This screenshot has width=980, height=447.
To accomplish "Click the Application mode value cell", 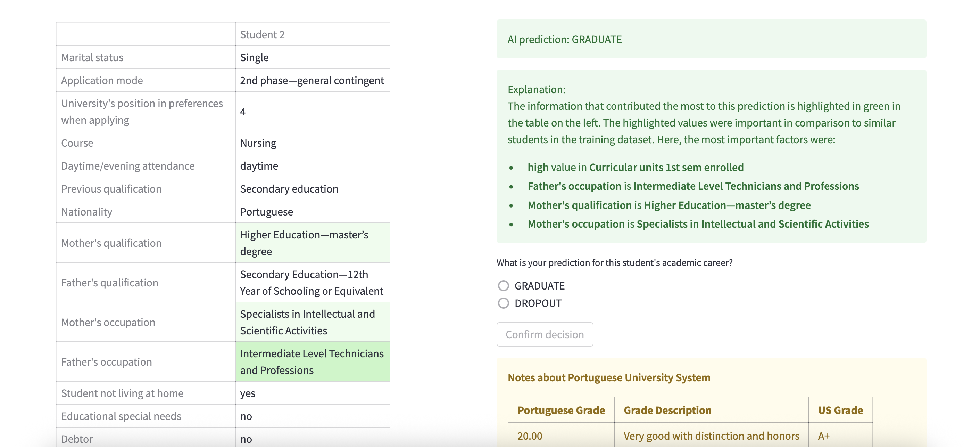I will tap(312, 80).
